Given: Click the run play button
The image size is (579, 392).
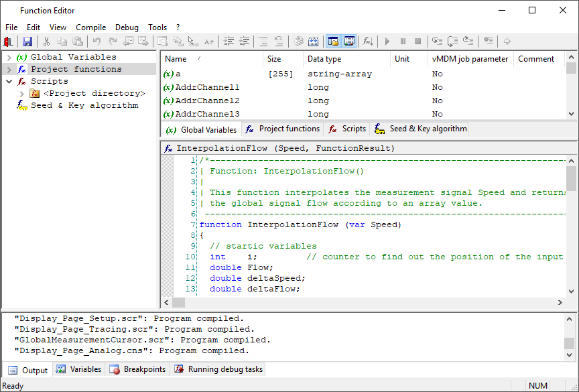Looking at the screenshot, I should pyautogui.click(x=387, y=42).
